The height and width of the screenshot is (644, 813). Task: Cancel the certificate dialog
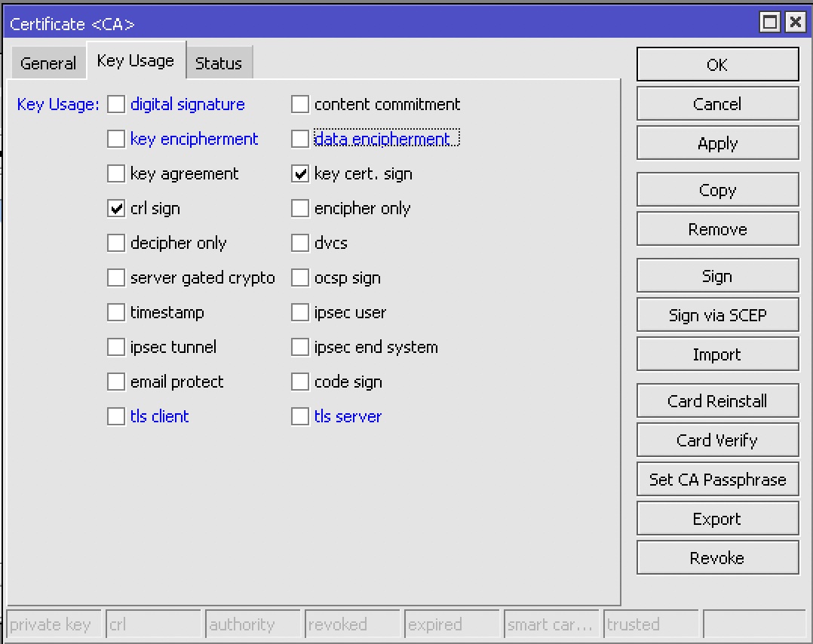[x=717, y=104]
